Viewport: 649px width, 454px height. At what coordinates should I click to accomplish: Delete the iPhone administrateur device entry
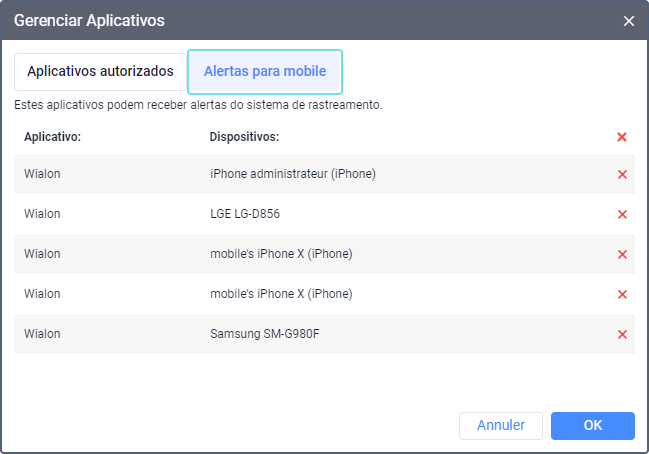pyautogui.click(x=622, y=175)
